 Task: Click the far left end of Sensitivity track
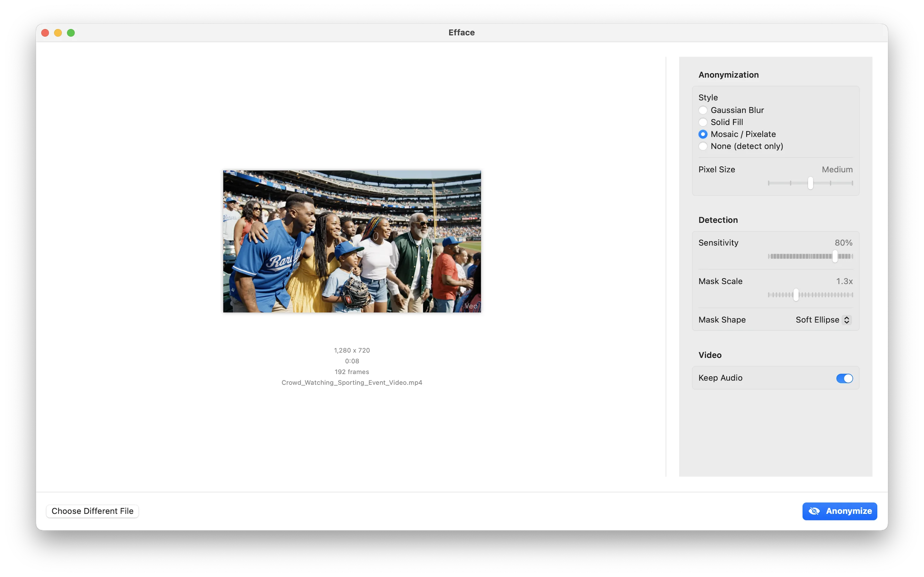tap(769, 256)
